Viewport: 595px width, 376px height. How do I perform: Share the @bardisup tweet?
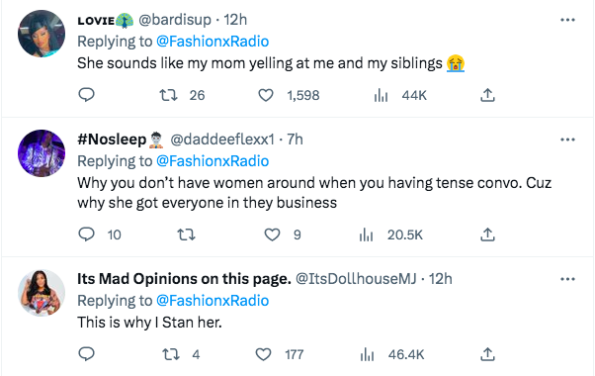[x=488, y=95]
